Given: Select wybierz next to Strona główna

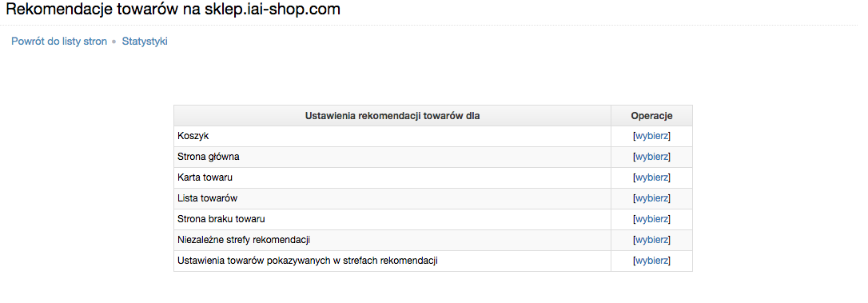Looking at the screenshot, I should tap(651, 157).
